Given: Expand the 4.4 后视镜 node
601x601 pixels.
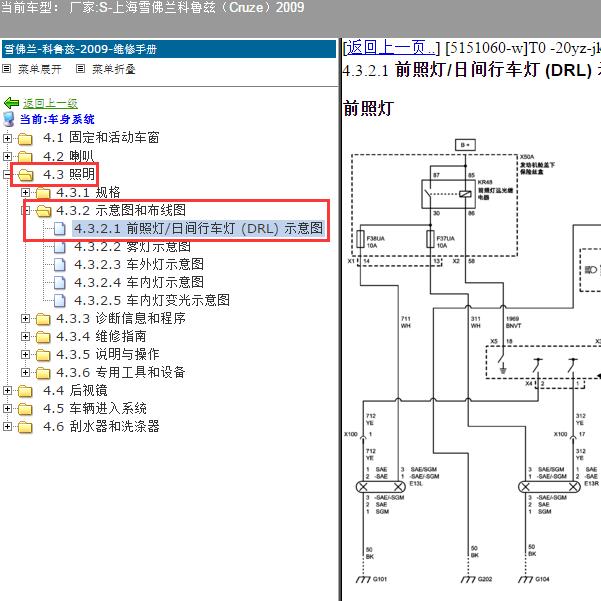Looking at the screenshot, I should coord(7,391).
